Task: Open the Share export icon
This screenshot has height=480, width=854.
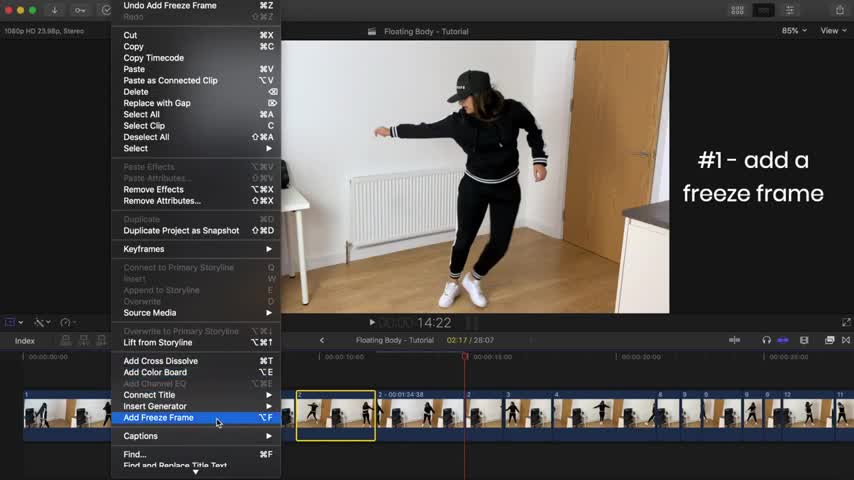Action: pyautogui.click(x=840, y=10)
